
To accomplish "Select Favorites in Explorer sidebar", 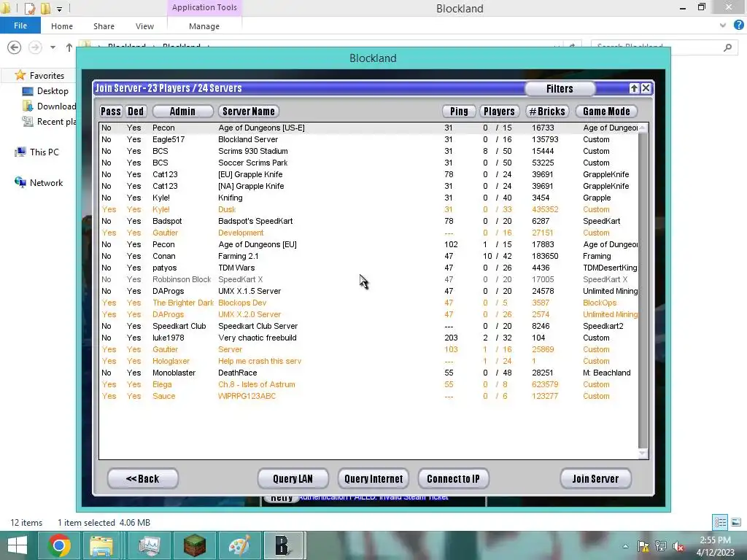I will (46, 76).
